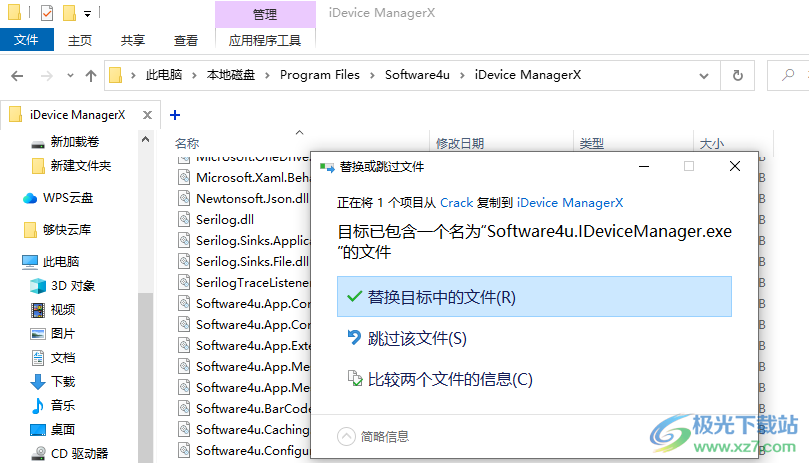This screenshot has height=463, width=809.
Task: Click navigation pane scrollbar up arrow
Action: click(x=145, y=139)
